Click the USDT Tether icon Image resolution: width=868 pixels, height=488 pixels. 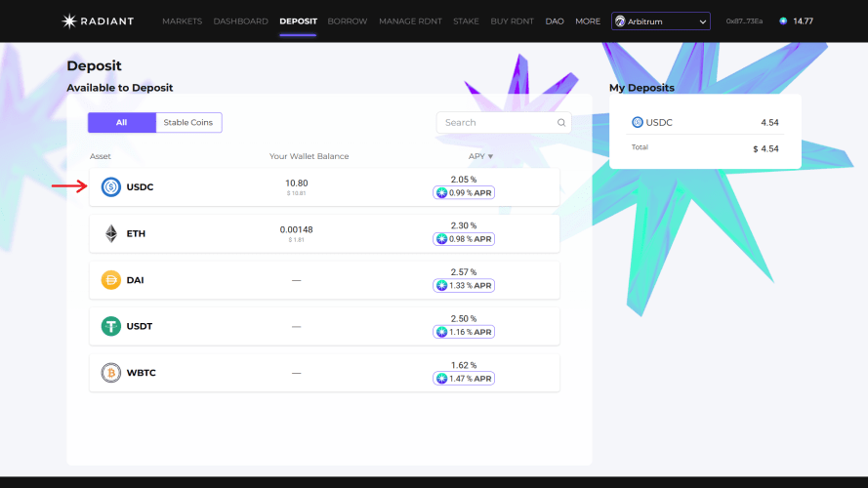(110, 326)
